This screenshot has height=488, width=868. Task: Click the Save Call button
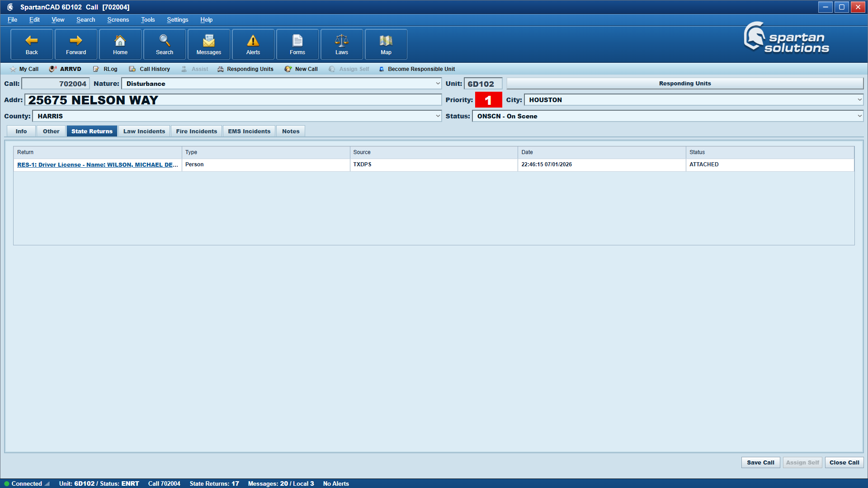760,462
